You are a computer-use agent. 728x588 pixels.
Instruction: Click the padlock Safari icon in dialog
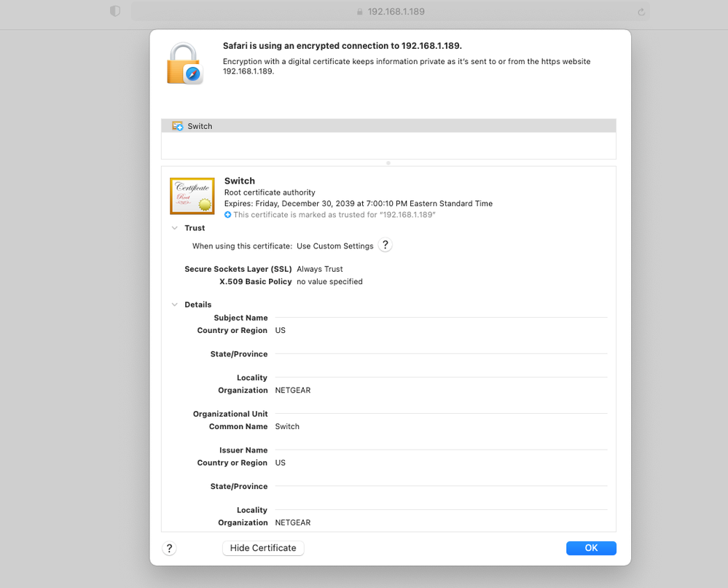184,63
